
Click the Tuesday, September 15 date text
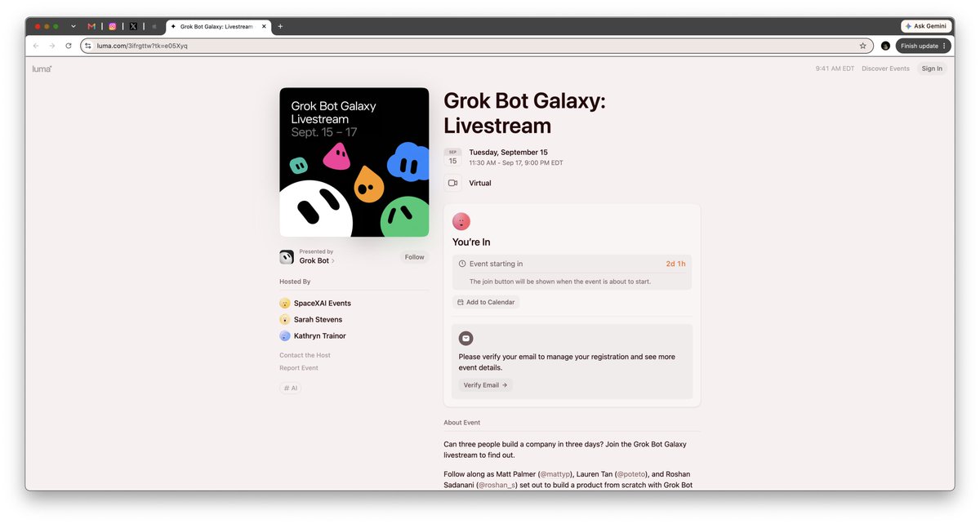(508, 152)
